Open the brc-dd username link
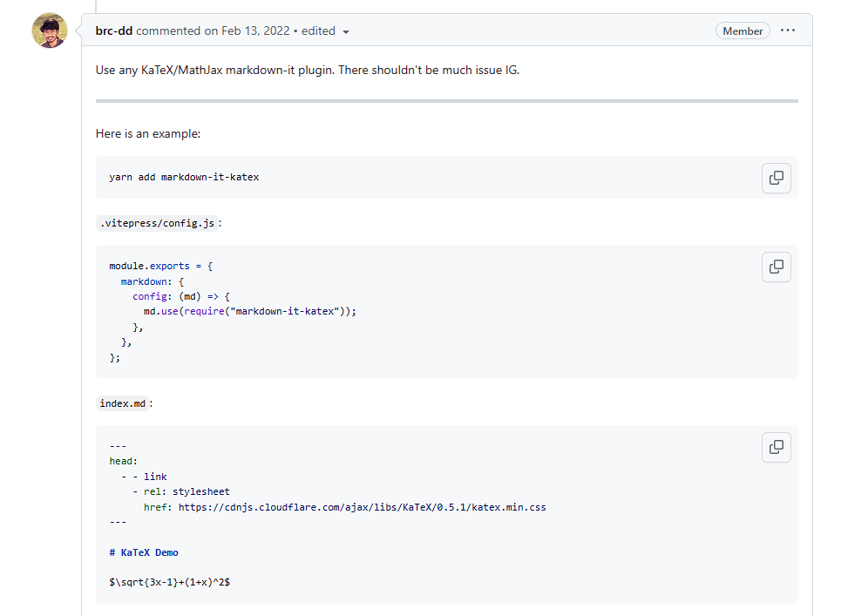This screenshot has height=616, width=841. point(114,31)
